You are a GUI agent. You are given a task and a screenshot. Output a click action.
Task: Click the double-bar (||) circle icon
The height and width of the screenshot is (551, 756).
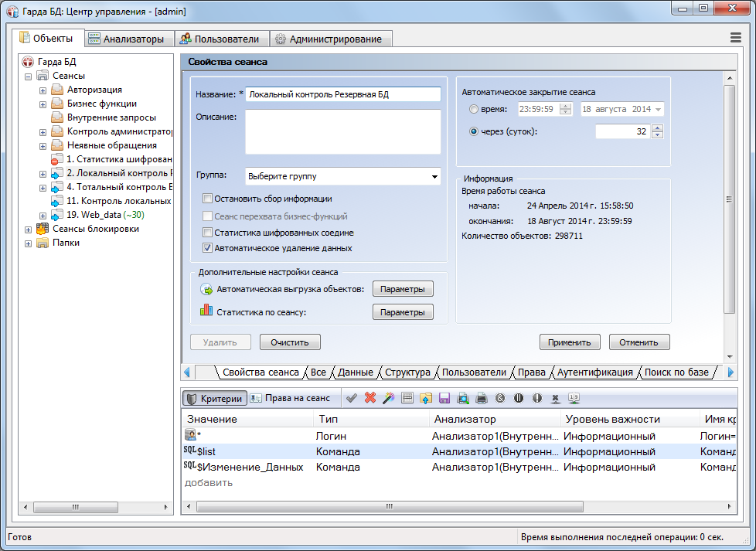pos(519,398)
